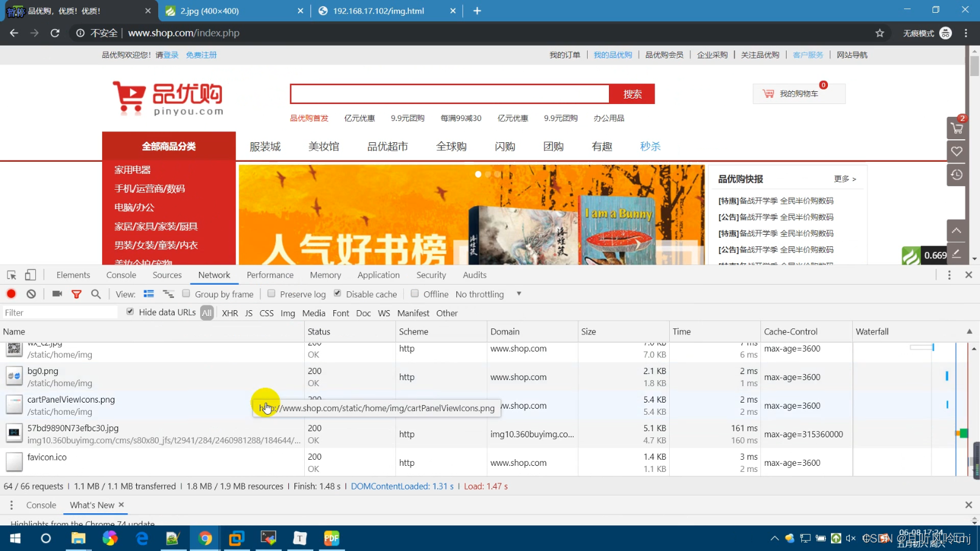Viewport: 980px width, 551px height.
Task: Switch to large request rows view
Action: [148, 294]
